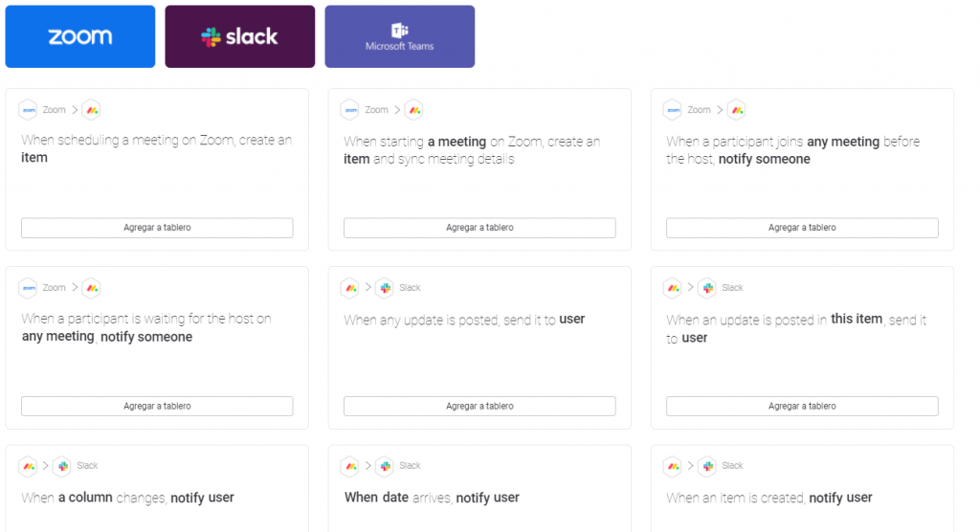Open the 'When date arrives, notify user' recipe text
Viewport: 980px width, 532px height.
pos(432,498)
